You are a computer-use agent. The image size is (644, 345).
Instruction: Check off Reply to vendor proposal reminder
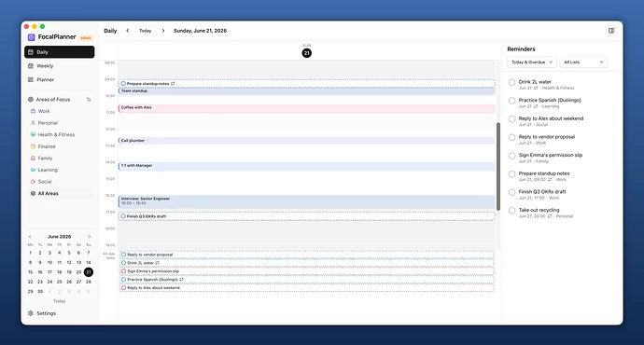pyautogui.click(x=511, y=137)
